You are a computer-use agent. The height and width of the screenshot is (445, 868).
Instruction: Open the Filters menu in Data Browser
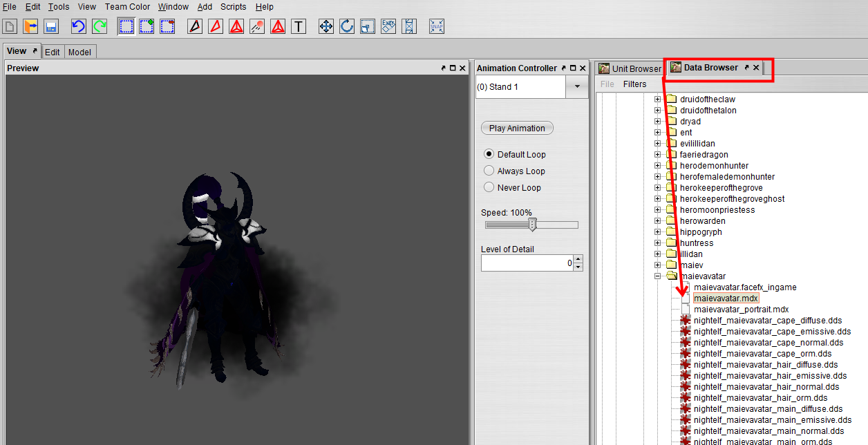[x=634, y=84]
